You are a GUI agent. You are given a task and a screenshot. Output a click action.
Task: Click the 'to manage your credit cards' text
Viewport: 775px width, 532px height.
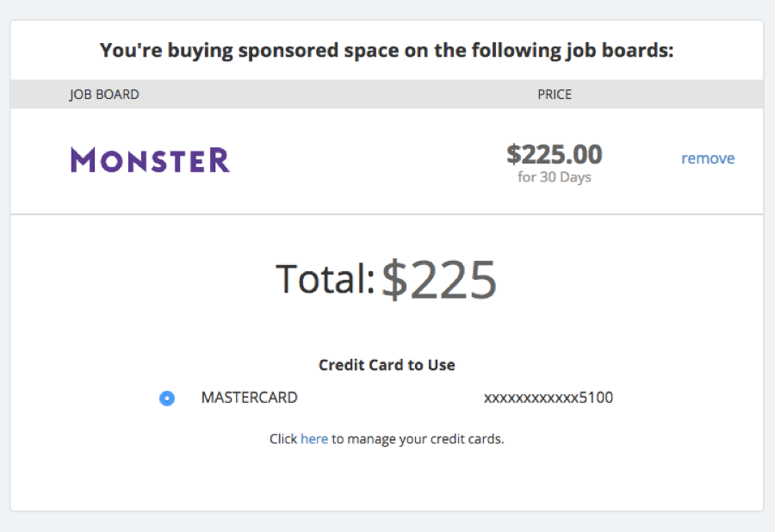pos(418,439)
